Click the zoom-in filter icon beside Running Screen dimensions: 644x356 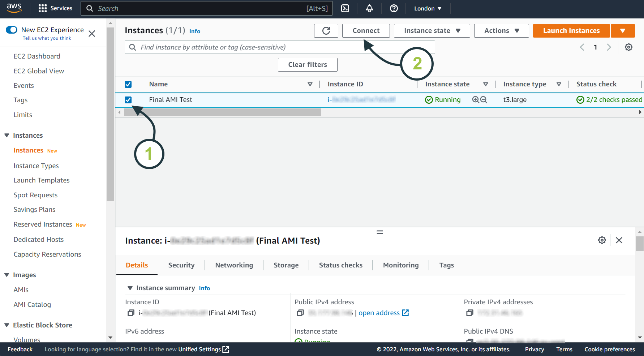(476, 100)
